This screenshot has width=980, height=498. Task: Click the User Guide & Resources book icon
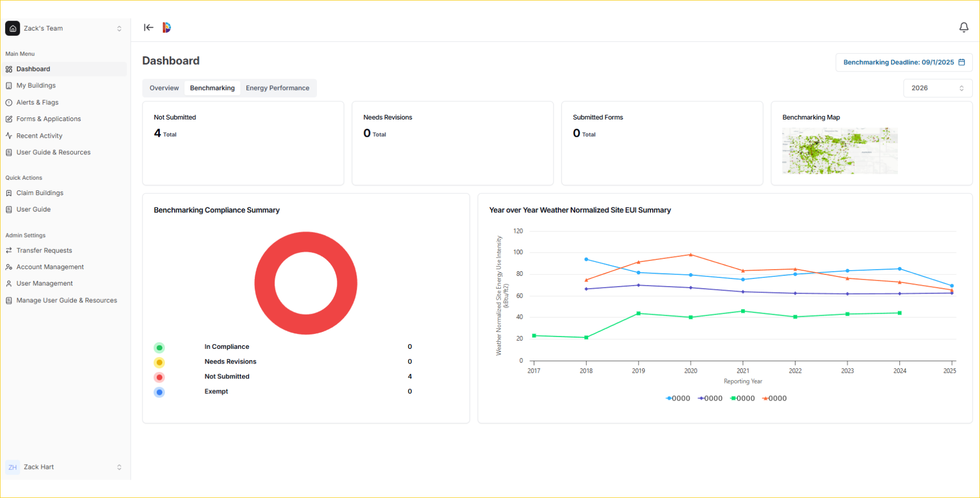click(9, 152)
